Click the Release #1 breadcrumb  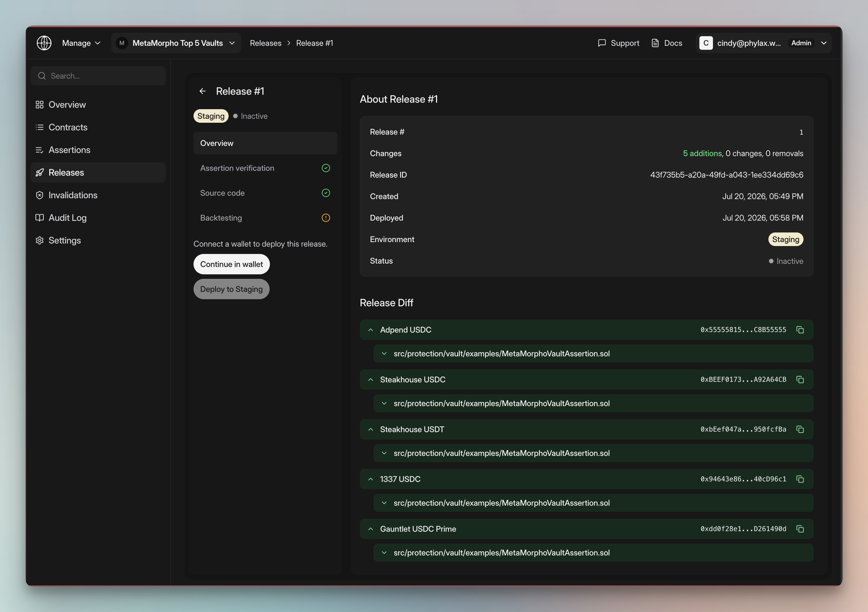pyautogui.click(x=315, y=43)
